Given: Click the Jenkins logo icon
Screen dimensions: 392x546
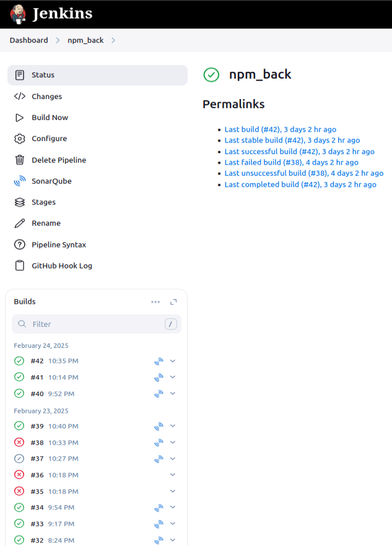Looking at the screenshot, I should [19, 14].
